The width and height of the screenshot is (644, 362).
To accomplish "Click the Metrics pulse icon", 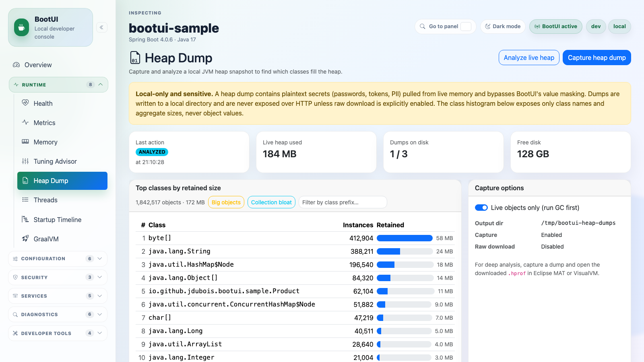I will tap(25, 122).
